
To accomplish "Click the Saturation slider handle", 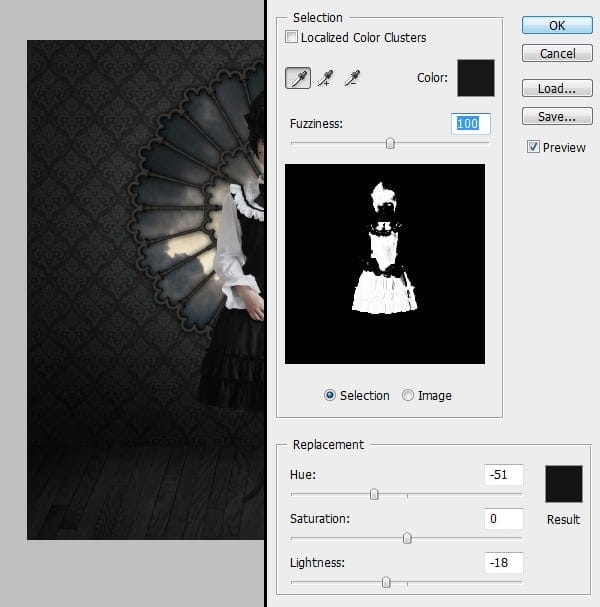I will click(407, 538).
